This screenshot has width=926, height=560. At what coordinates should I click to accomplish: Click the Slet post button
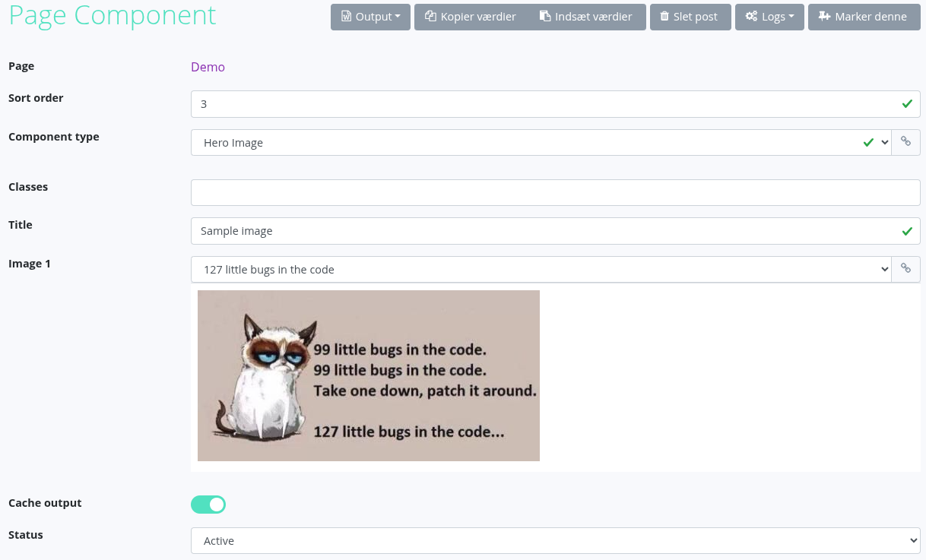click(690, 17)
